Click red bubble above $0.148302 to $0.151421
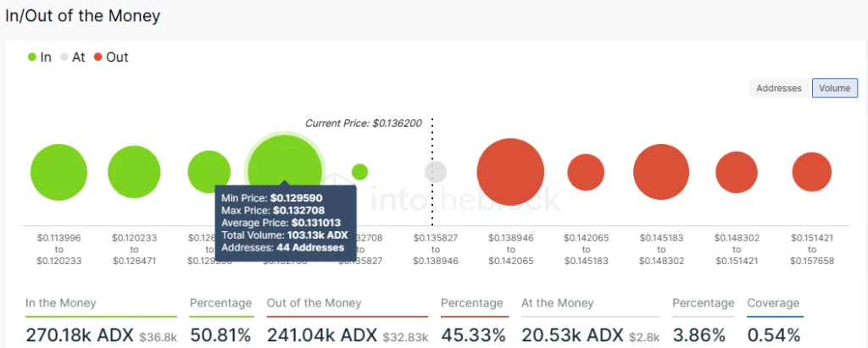 point(737,172)
